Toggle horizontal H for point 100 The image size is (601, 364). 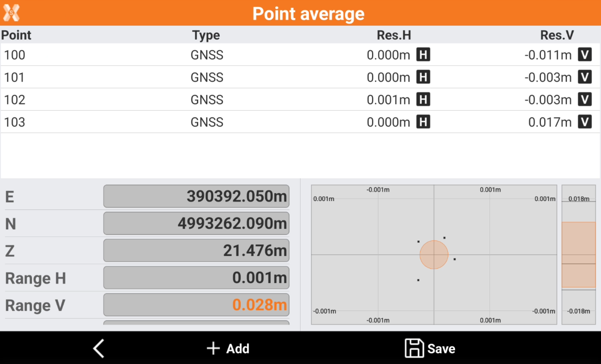pyautogui.click(x=423, y=55)
